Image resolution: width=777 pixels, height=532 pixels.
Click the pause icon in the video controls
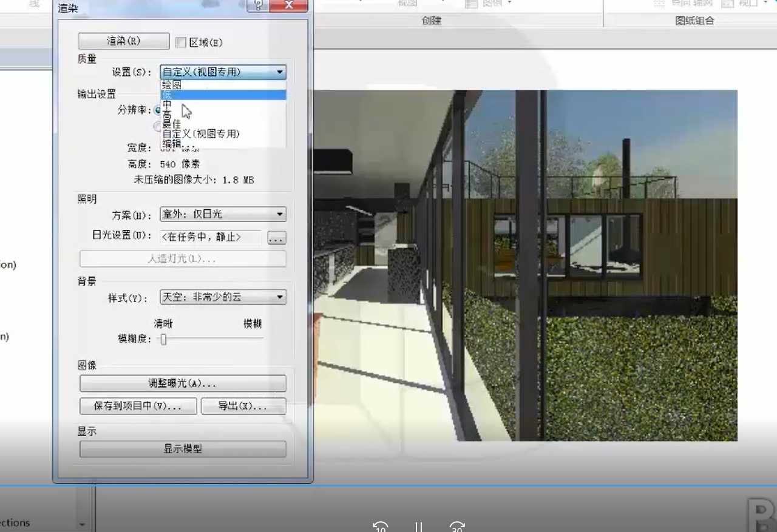coord(418,527)
